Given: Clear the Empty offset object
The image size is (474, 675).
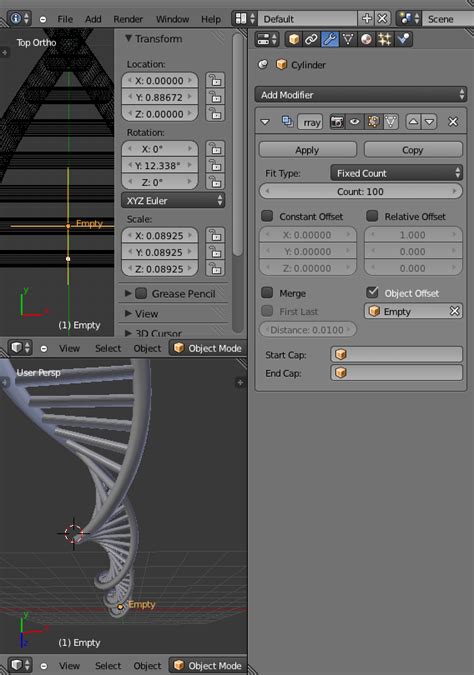Looking at the screenshot, I should 455,311.
